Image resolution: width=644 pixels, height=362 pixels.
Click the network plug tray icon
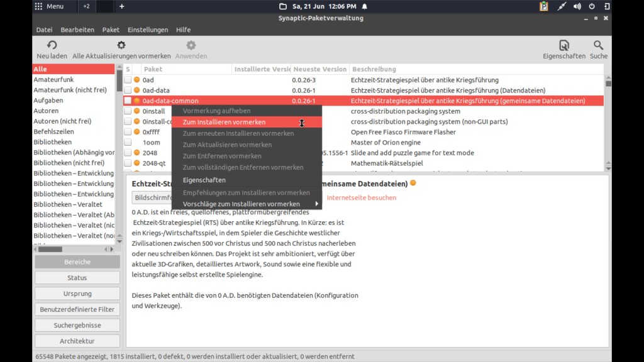(x=562, y=6)
